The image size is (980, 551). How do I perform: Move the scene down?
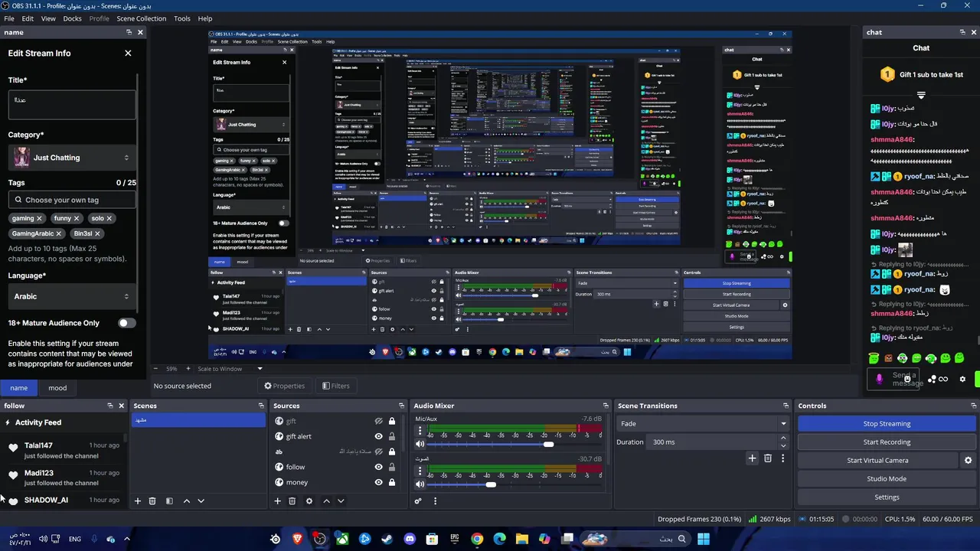pyautogui.click(x=201, y=501)
